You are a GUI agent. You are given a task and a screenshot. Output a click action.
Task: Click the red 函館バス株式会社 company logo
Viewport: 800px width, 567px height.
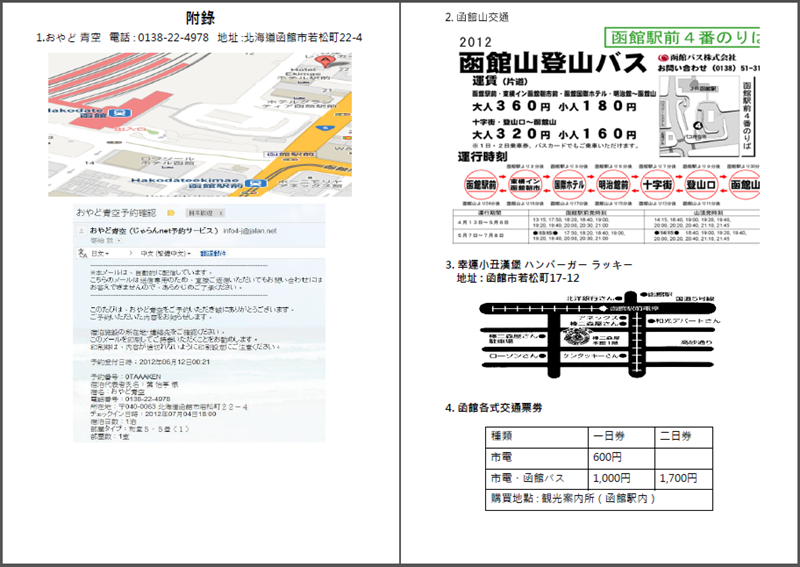pos(663,58)
